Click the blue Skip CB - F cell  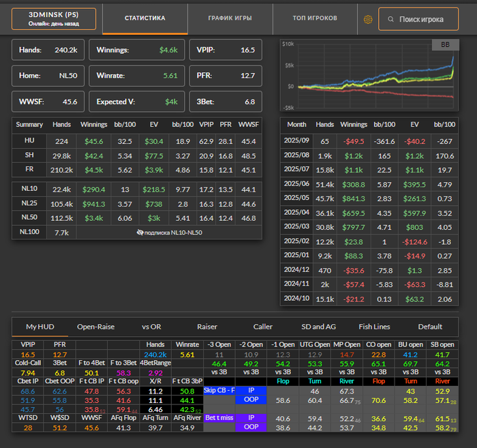point(219,390)
